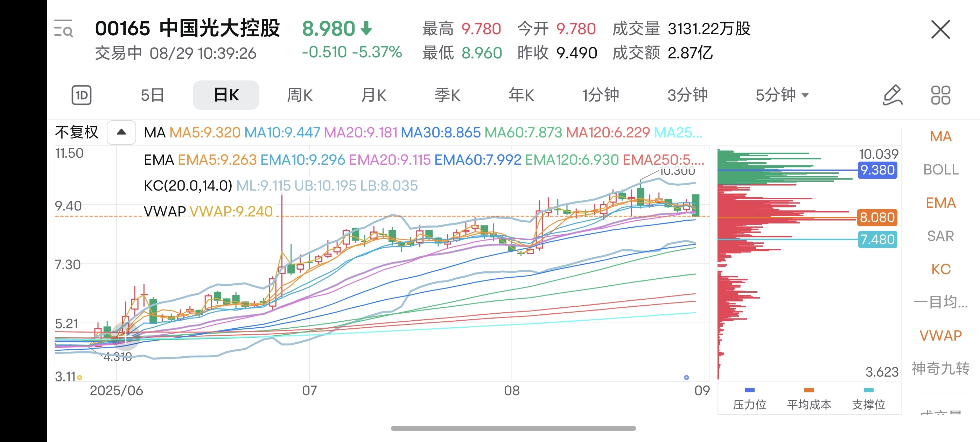Image resolution: width=980 pixels, height=442 pixels.
Task: Toggle the KC indicator in sidebar
Action: [940, 269]
